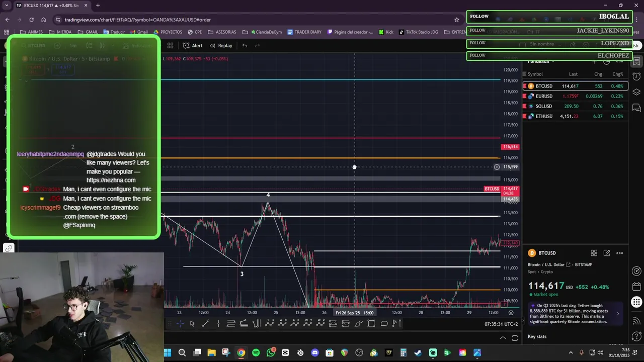Open the chats icon in right sidebar
The width and height of the screenshot is (644, 362).
tap(636, 108)
